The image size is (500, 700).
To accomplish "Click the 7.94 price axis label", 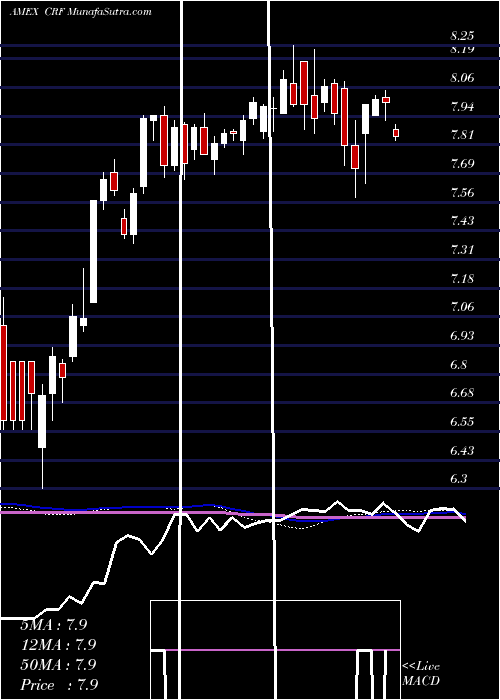I will 462,107.
